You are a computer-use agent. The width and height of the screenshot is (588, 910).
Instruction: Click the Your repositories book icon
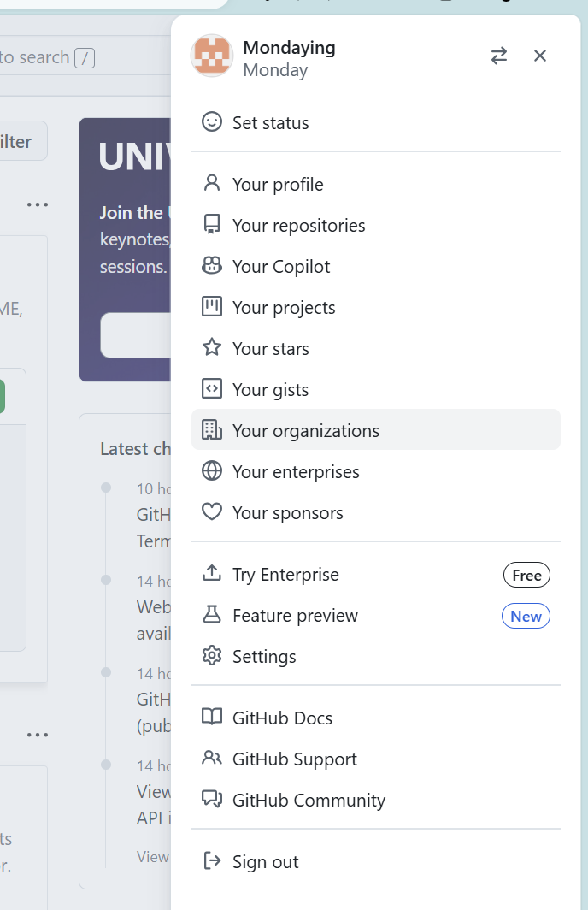tap(211, 225)
